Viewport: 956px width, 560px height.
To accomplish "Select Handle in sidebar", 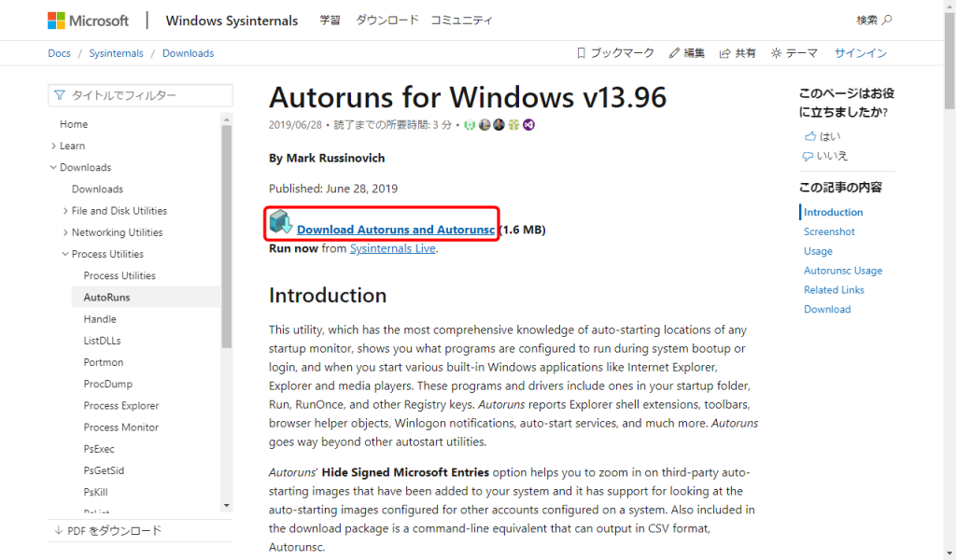I will 100,318.
